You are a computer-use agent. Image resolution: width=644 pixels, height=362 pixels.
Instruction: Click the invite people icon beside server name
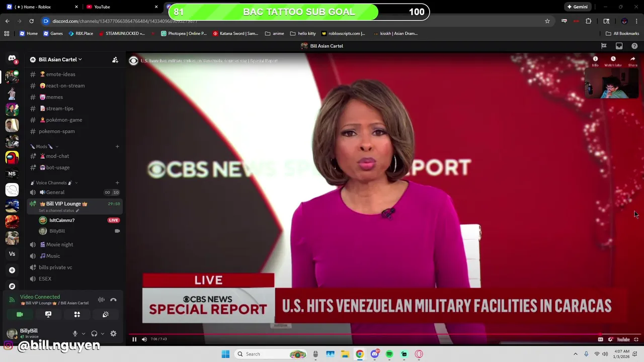(x=115, y=59)
